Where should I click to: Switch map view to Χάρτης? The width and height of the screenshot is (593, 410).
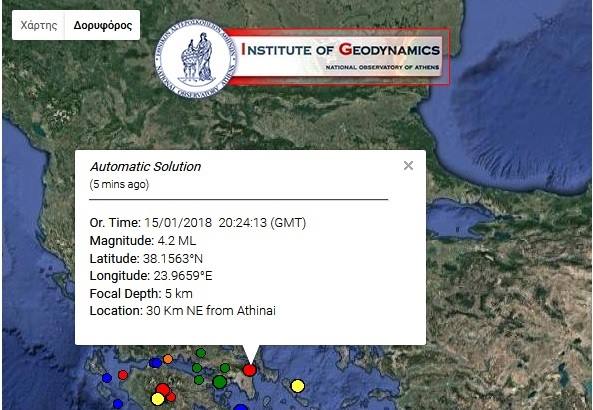(x=39, y=25)
